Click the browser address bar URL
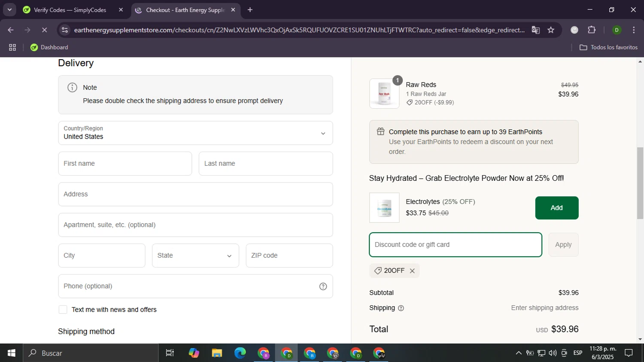The height and width of the screenshot is (362, 644). tap(299, 30)
